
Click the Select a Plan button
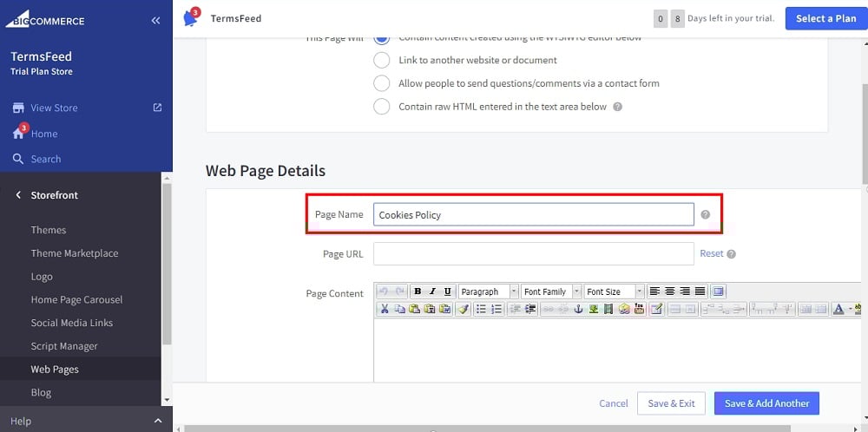coord(826,18)
